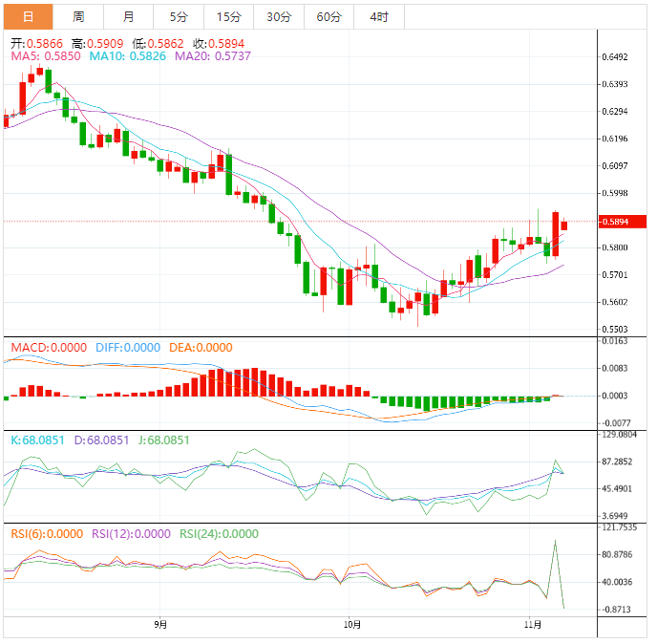Click the 0.6492 price axis label
Image resolution: width=657 pixels, height=644 pixels.
[615, 57]
